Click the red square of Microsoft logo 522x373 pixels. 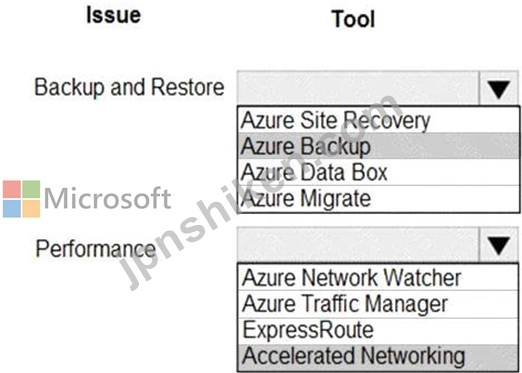coord(12,189)
